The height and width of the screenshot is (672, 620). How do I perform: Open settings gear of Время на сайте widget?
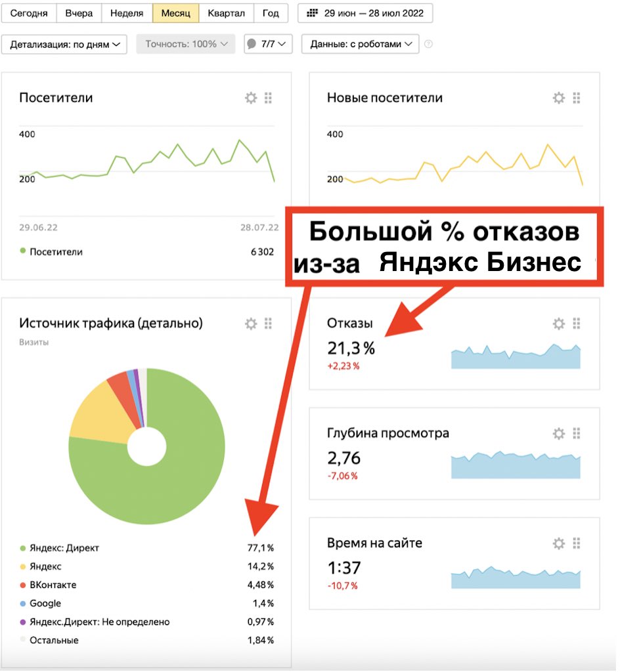click(x=559, y=544)
